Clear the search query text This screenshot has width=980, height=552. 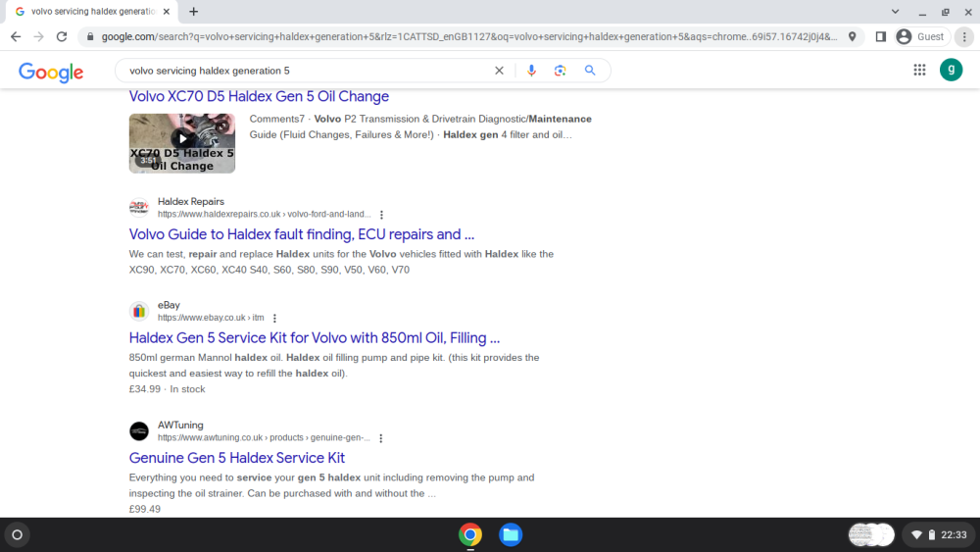(x=499, y=71)
